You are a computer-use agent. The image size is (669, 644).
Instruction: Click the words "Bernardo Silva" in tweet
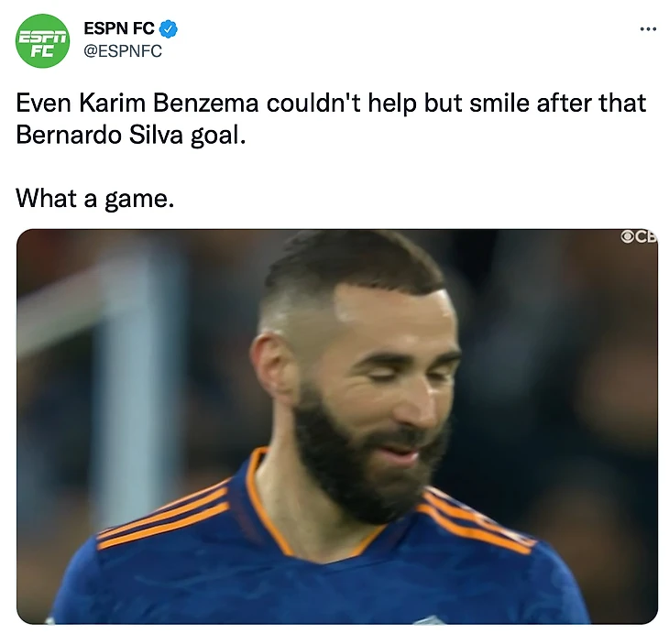pos(99,135)
